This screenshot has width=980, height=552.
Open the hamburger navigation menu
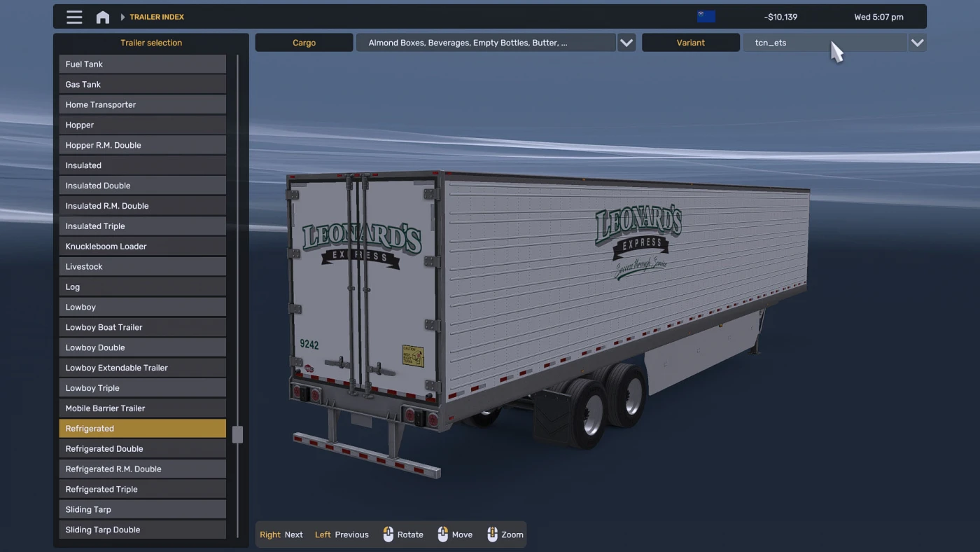click(x=74, y=16)
